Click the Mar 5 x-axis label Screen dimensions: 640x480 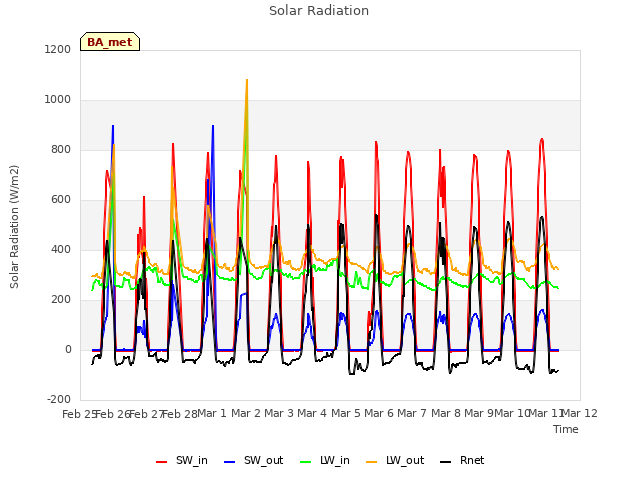point(346,413)
